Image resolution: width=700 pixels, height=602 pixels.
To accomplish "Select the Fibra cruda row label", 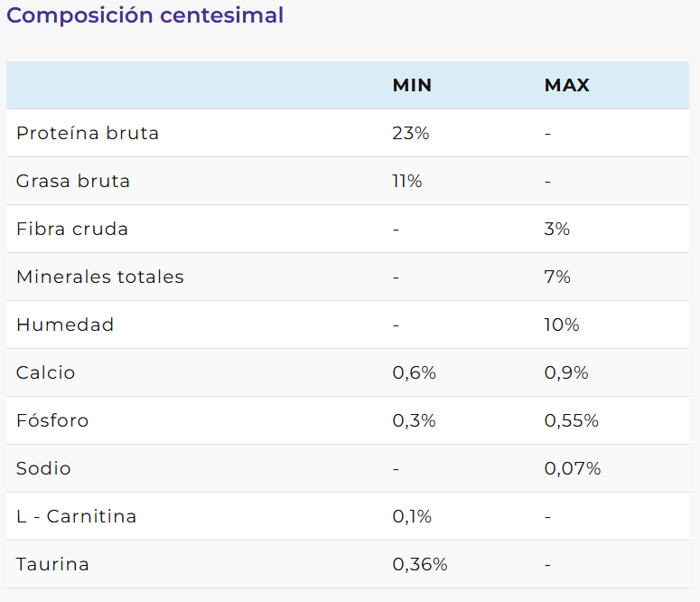I will pyautogui.click(x=72, y=229).
